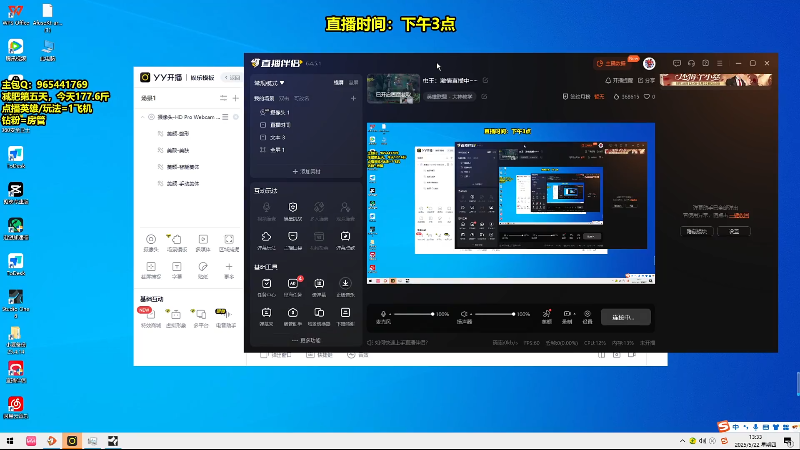Toggle the 文本 3 source icon
This screenshot has height=450, width=800.
(x=263, y=137)
